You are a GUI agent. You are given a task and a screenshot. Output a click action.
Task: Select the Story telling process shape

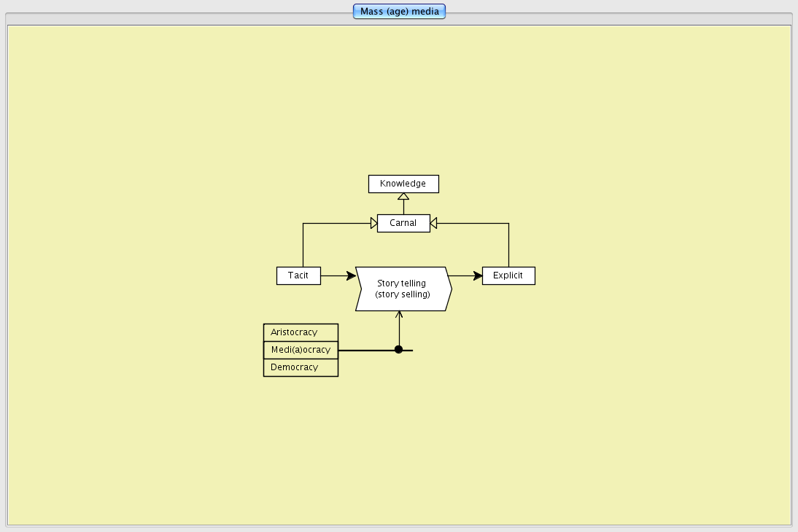pos(403,289)
